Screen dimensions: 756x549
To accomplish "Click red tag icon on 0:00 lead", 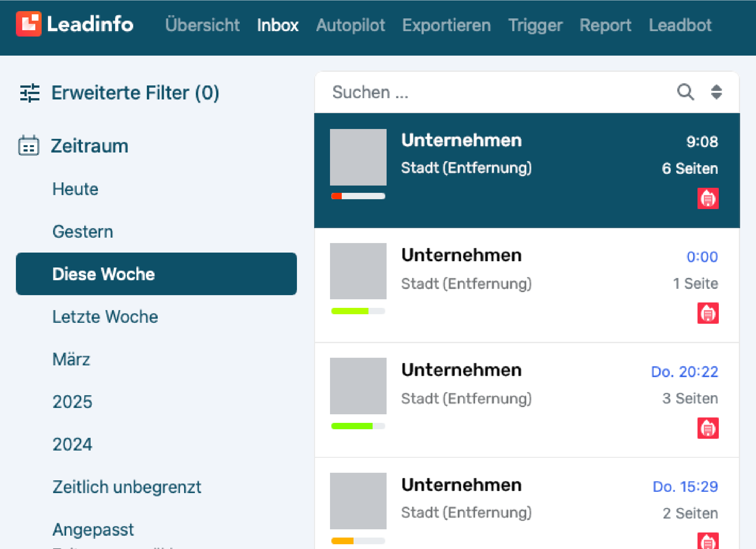I will (x=708, y=313).
